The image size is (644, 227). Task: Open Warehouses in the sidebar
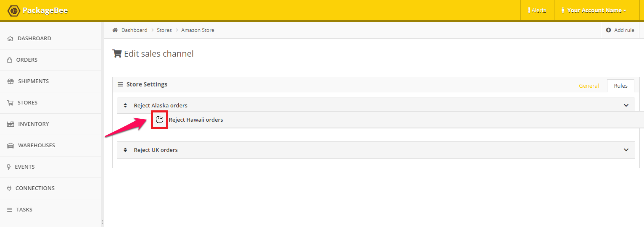tap(50, 146)
